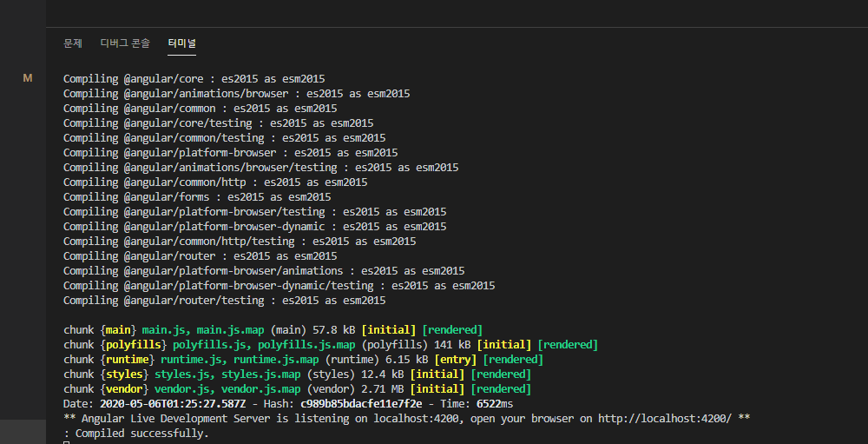The width and height of the screenshot is (868, 444).
Task: Click the 'polyfills.js, polyfills.js.map' file names
Action: pos(264,345)
